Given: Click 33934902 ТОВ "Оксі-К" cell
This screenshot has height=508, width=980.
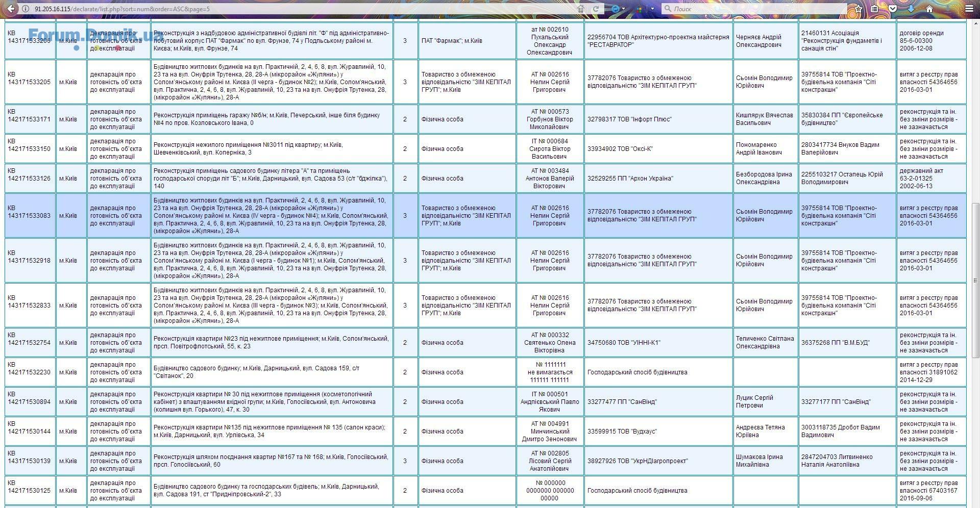Looking at the screenshot, I should tap(658, 149).
